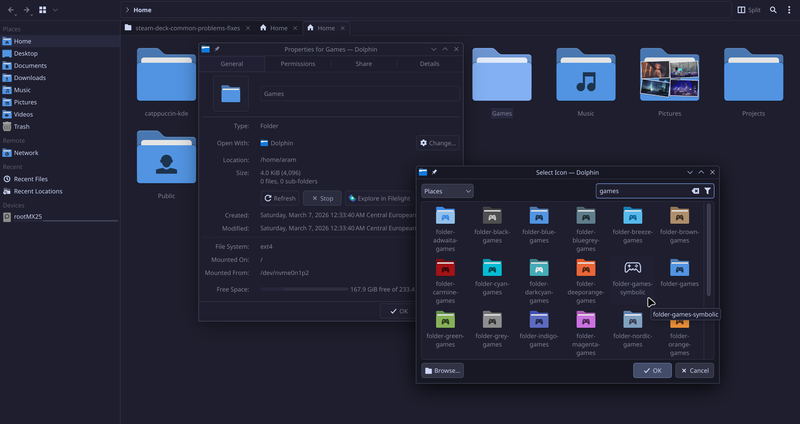Click Change next to Open With

tap(438, 143)
